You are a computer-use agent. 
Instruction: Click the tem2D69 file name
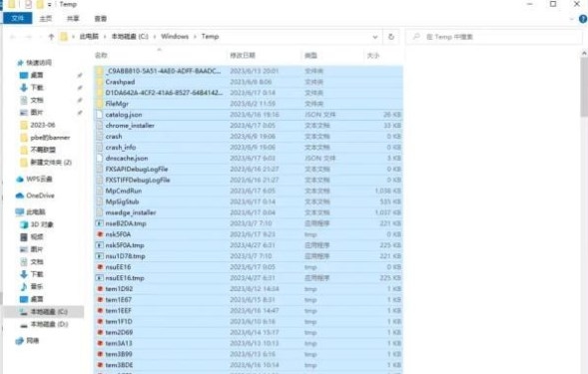point(119,332)
